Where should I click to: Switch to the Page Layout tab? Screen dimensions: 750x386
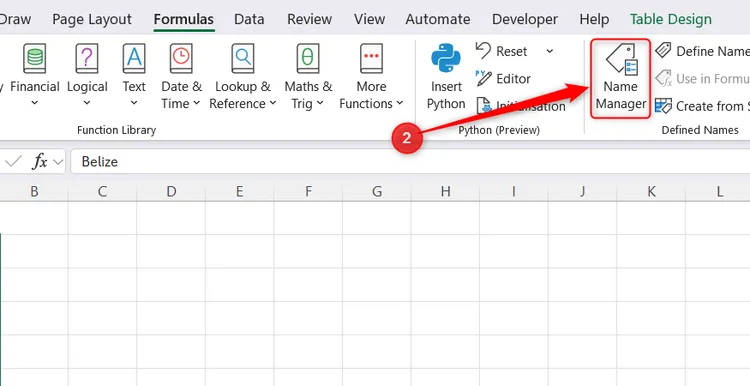pos(92,19)
